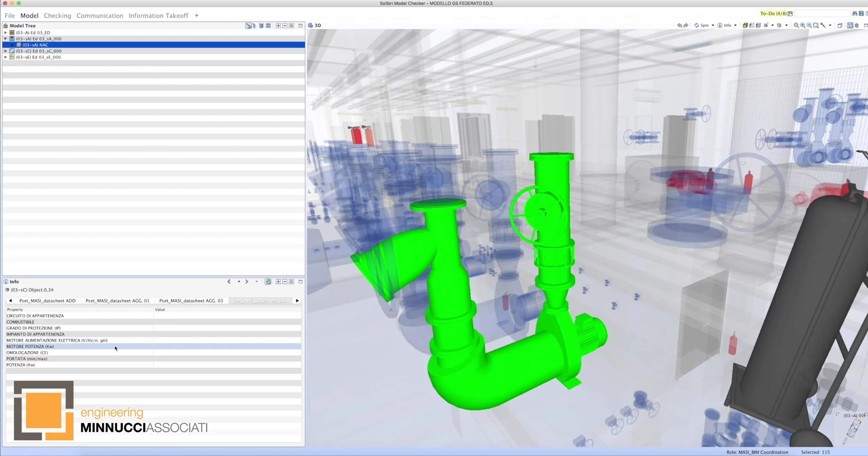The width and height of the screenshot is (868, 456).
Task: Switch to Information Takeoff tab
Action: [x=158, y=16]
